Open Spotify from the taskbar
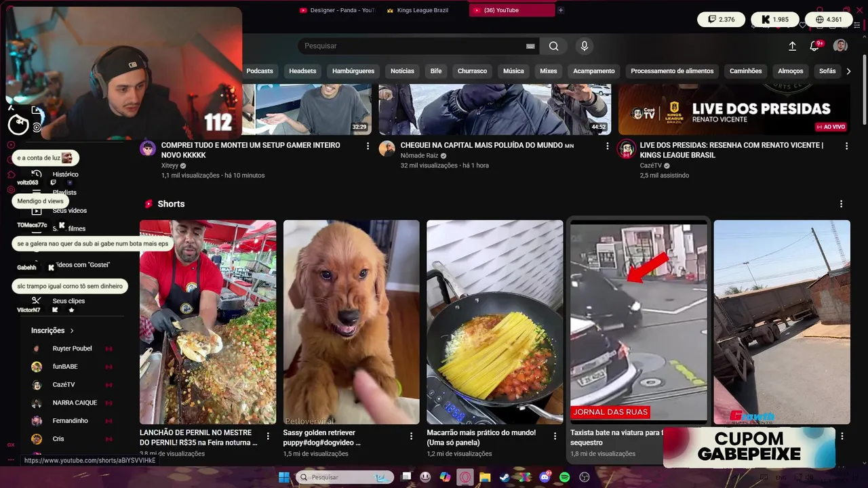 click(564, 477)
